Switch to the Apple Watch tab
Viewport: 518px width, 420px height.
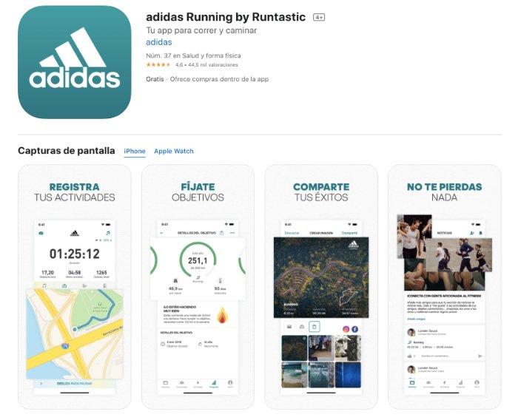click(174, 152)
